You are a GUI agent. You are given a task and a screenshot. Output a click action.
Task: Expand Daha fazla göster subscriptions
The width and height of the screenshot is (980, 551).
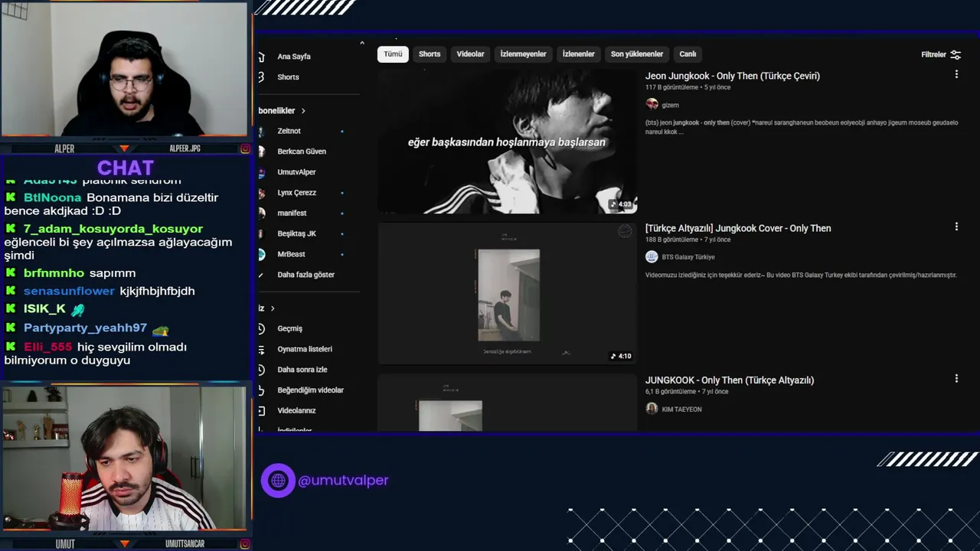click(x=305, y=275)
